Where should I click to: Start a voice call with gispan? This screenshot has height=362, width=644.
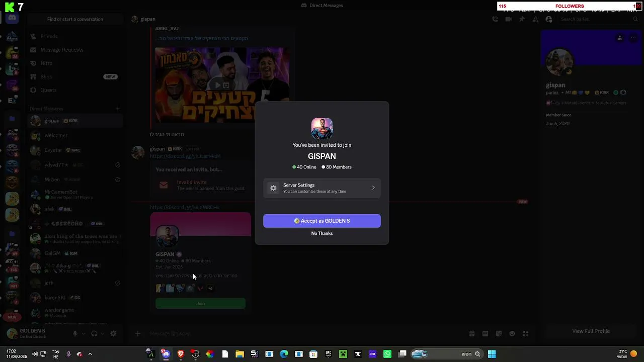495,19
